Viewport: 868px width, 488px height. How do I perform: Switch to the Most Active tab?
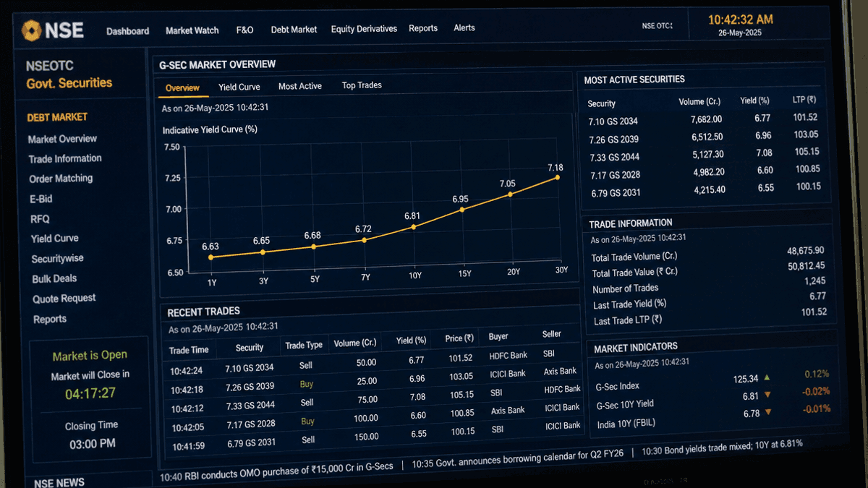point(300,86)
